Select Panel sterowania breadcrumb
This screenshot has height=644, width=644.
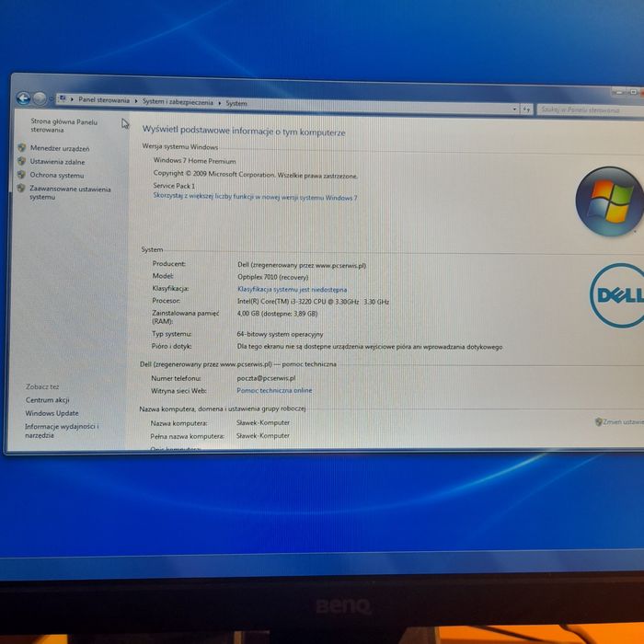[x=104, y=100]
